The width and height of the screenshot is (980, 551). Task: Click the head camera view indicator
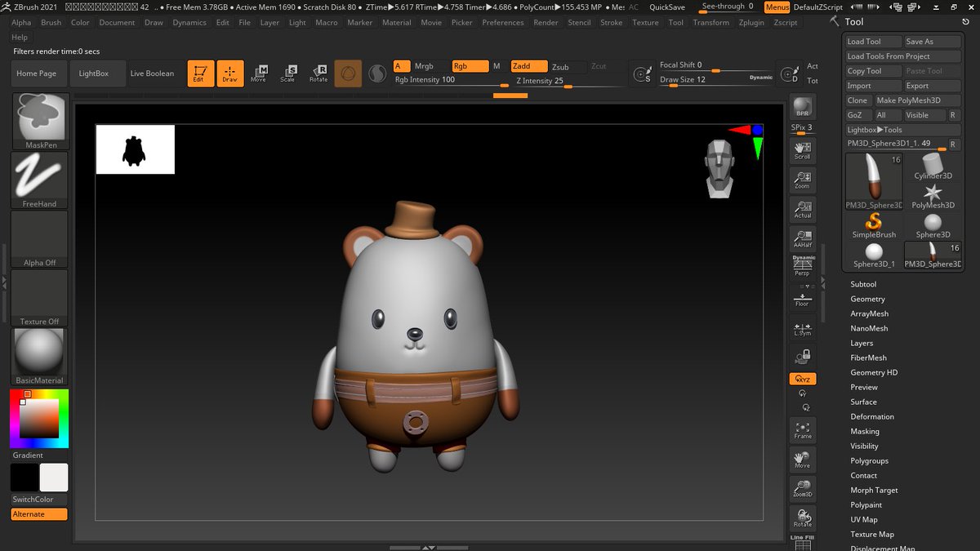click(719, 168)
